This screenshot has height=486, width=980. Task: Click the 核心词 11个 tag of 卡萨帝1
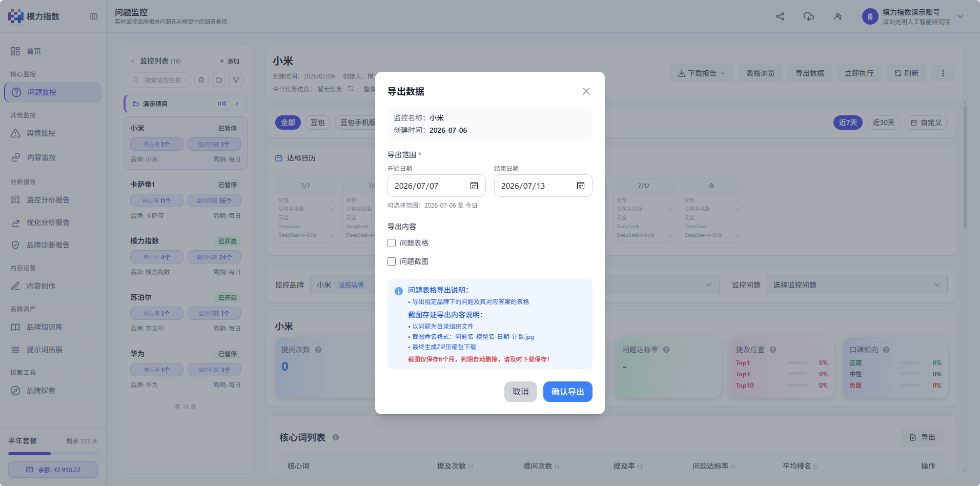coord(157,200)
